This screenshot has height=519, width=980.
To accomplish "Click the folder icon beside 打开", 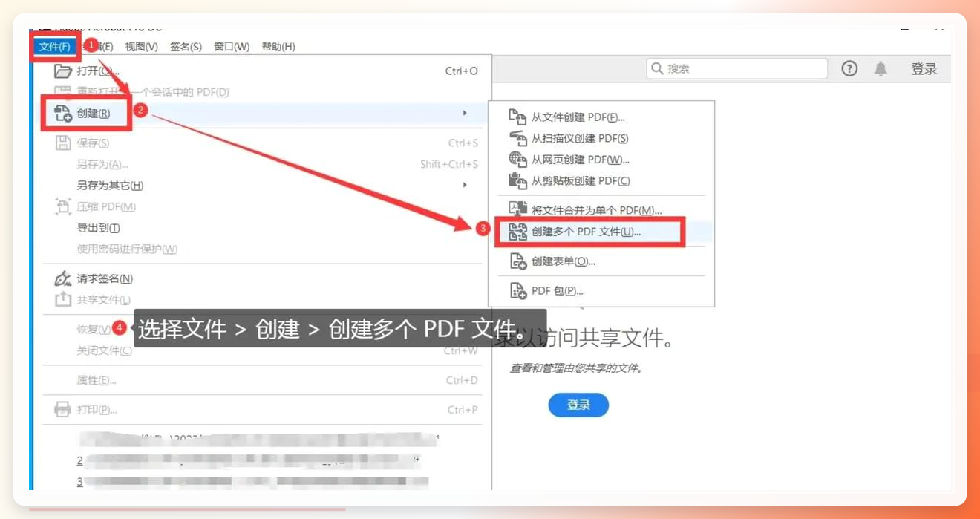I will point(63,71).
